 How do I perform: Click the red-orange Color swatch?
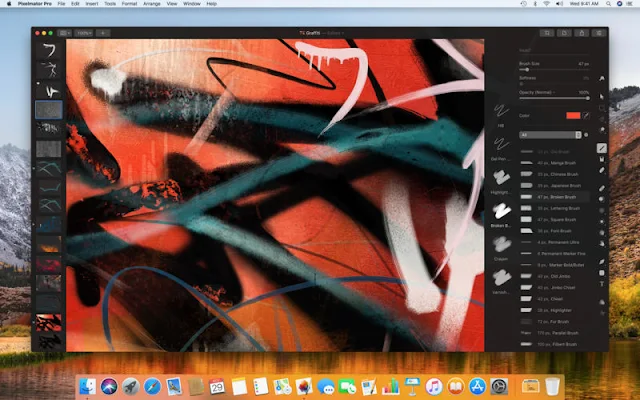[x=573, y=116]
